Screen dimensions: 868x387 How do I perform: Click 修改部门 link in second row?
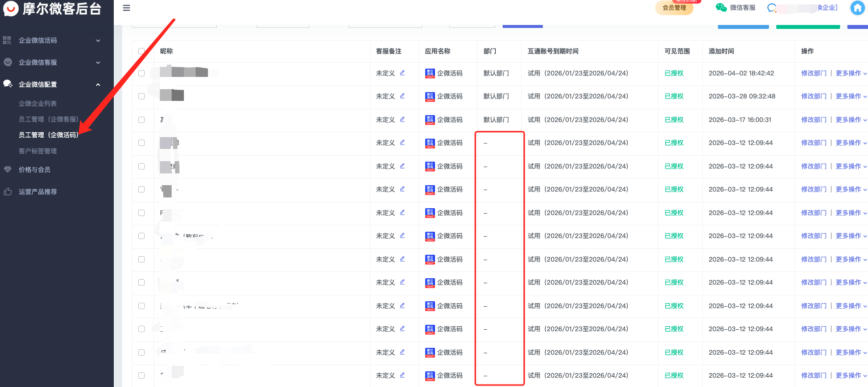click(814, 97)
